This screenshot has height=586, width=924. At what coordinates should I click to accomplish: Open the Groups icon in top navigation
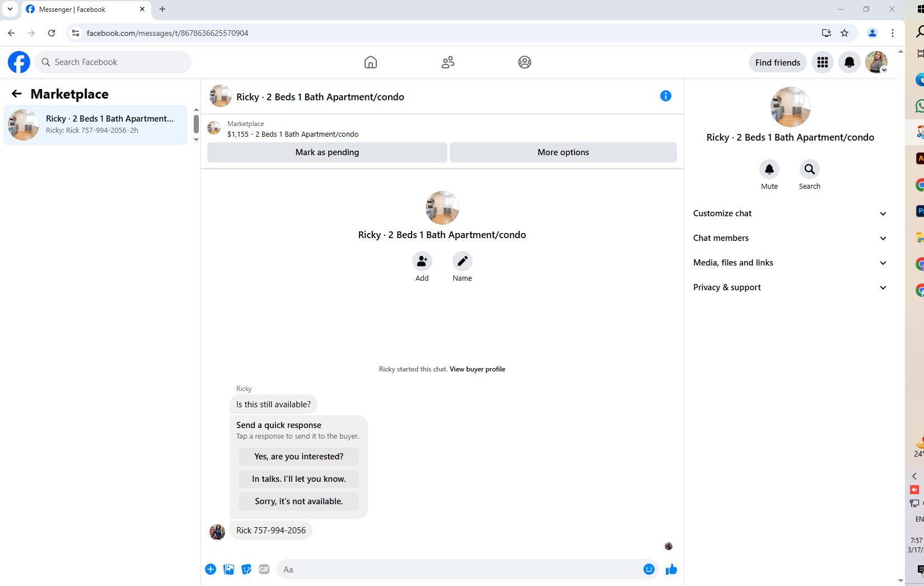525,62
